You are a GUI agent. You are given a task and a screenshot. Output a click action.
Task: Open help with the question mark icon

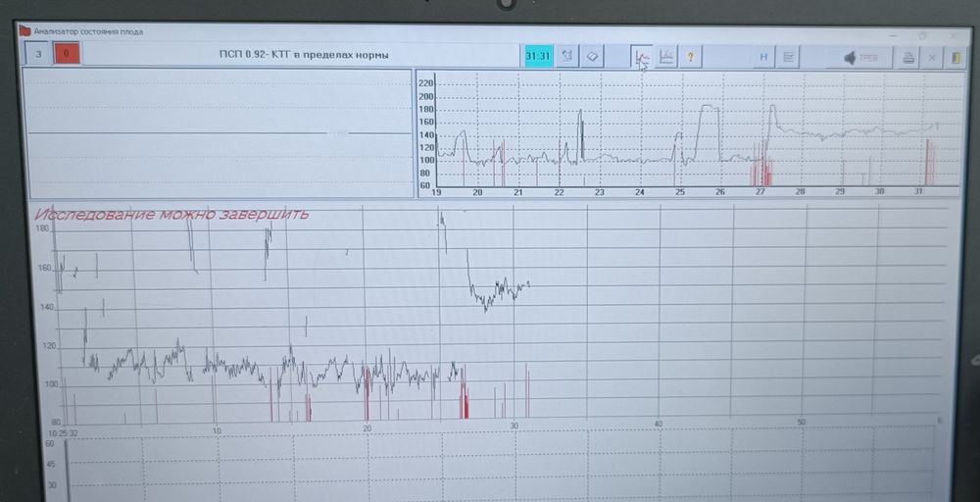[x=691, y=57]
